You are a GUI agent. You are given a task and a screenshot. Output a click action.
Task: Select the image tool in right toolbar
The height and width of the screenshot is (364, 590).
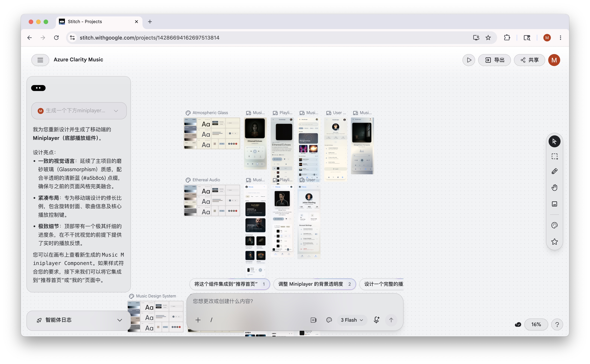pyautogui.click(x=554, y=204)
